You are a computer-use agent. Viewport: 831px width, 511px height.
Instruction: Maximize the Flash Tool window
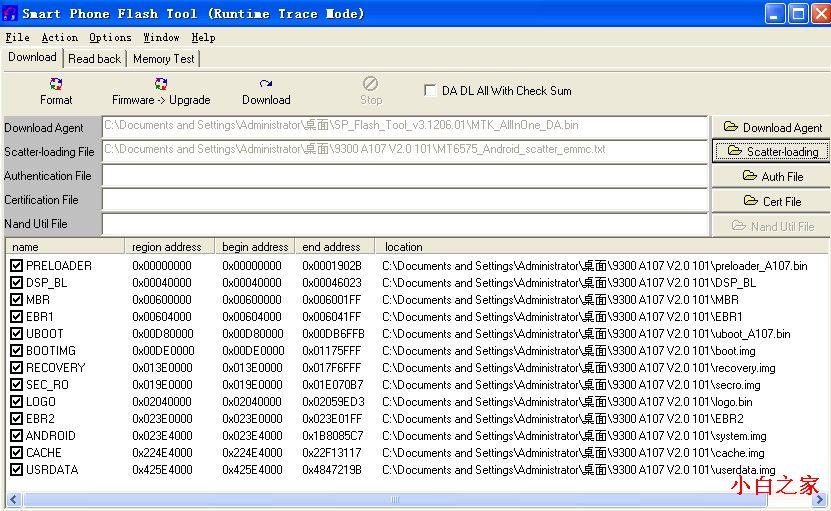click(798, 14)
